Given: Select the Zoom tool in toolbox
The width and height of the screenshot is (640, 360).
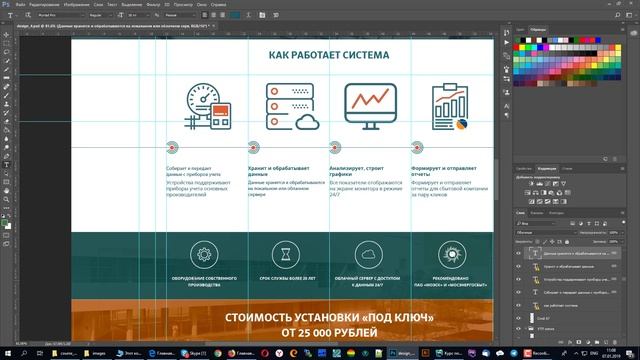Looking at the screenshot, I should coord(6,200).
